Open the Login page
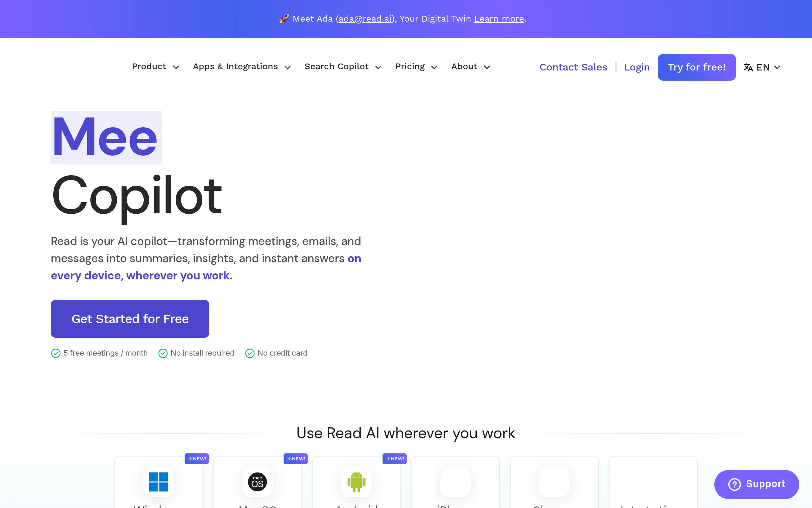The height and width of the screenshot is (508, 812). click(637, 67)
